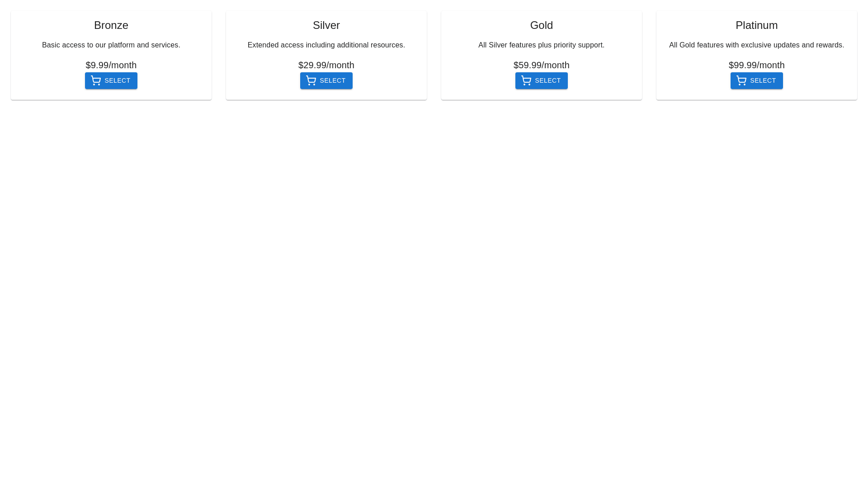Select the Silver plan
Screen dimensions: 868x488
326,80
